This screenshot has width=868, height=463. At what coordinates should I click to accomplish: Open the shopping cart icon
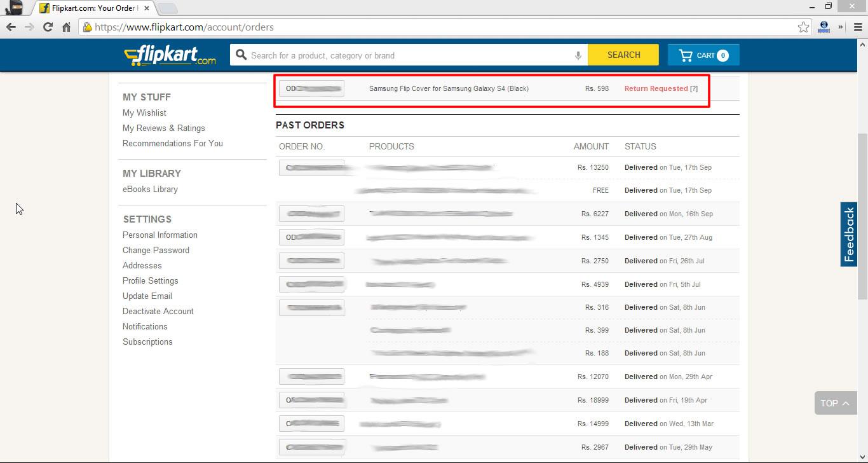686,55
